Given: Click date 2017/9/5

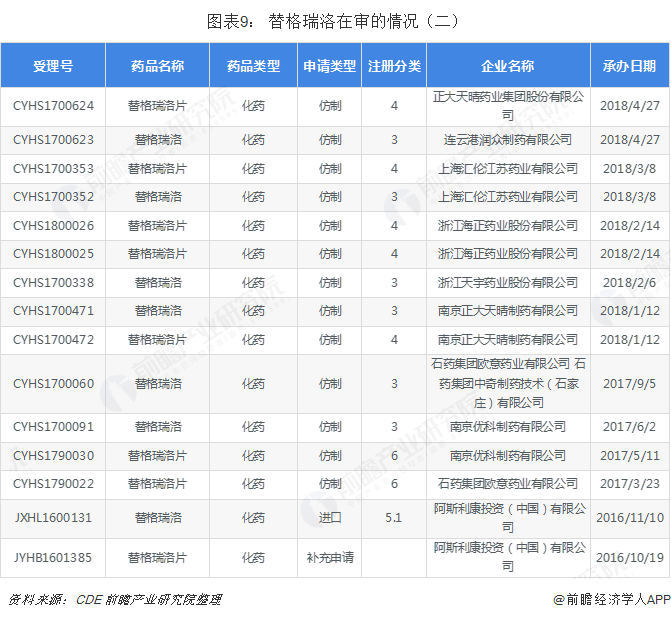Looking at the screenshot, I should pyautogui.click(x=629, y=383).
